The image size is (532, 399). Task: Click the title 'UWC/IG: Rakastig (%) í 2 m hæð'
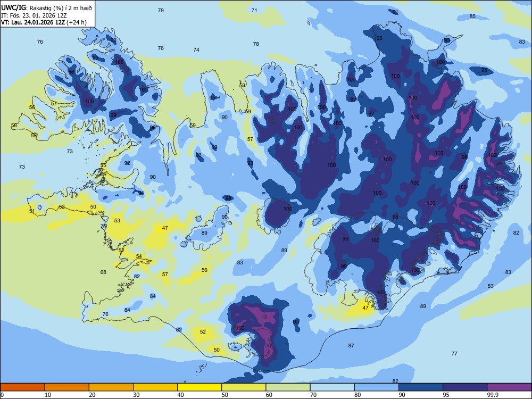point(46,7)
